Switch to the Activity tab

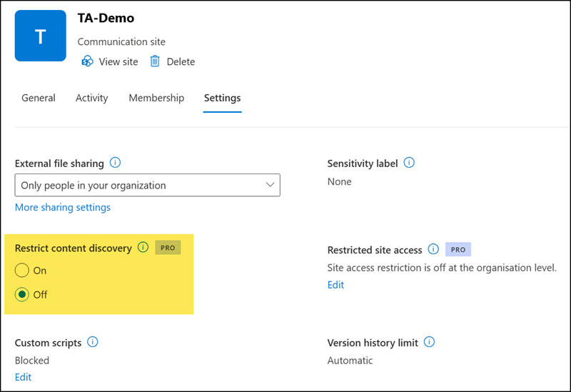92,98
